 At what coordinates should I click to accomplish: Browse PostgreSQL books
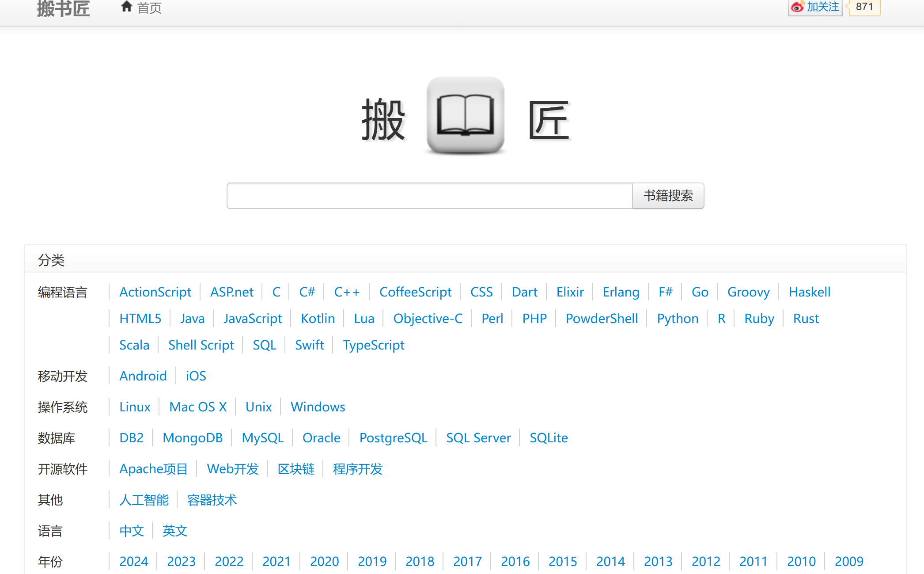393,438
